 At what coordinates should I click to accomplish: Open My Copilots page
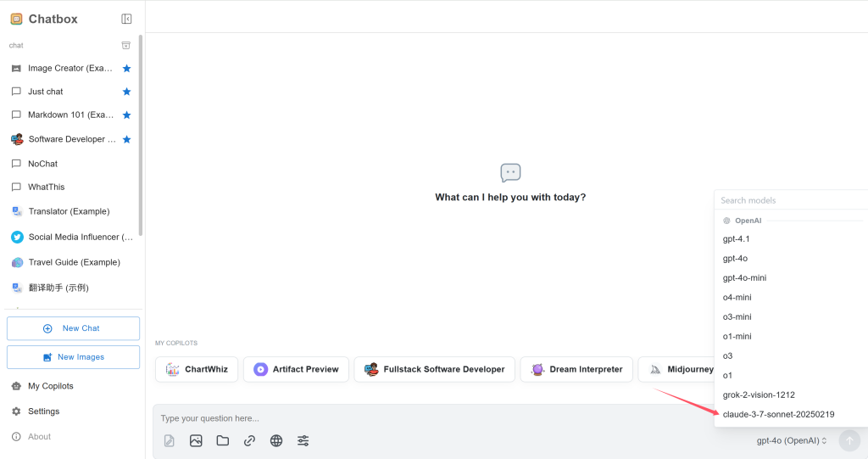(50, 386)
